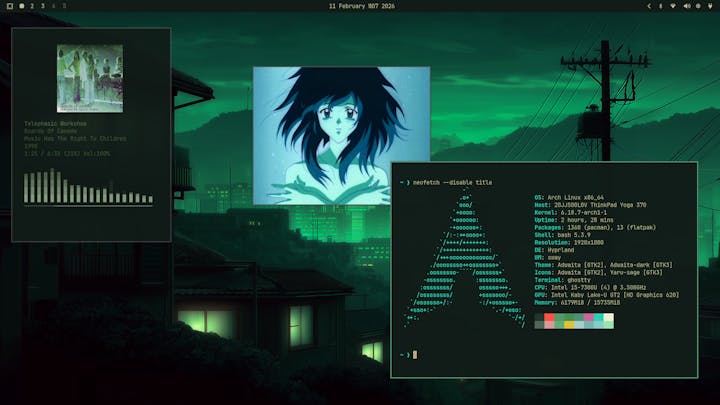
Task: Click the playback time and volume line
Action: click(x=67, y=153)
